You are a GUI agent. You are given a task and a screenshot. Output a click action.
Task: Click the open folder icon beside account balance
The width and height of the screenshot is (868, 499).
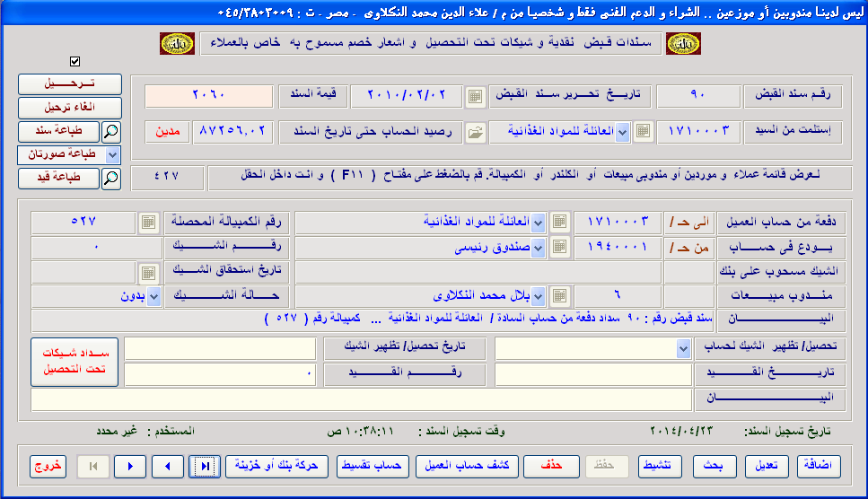pyautogui.click(x=474, y=132)
